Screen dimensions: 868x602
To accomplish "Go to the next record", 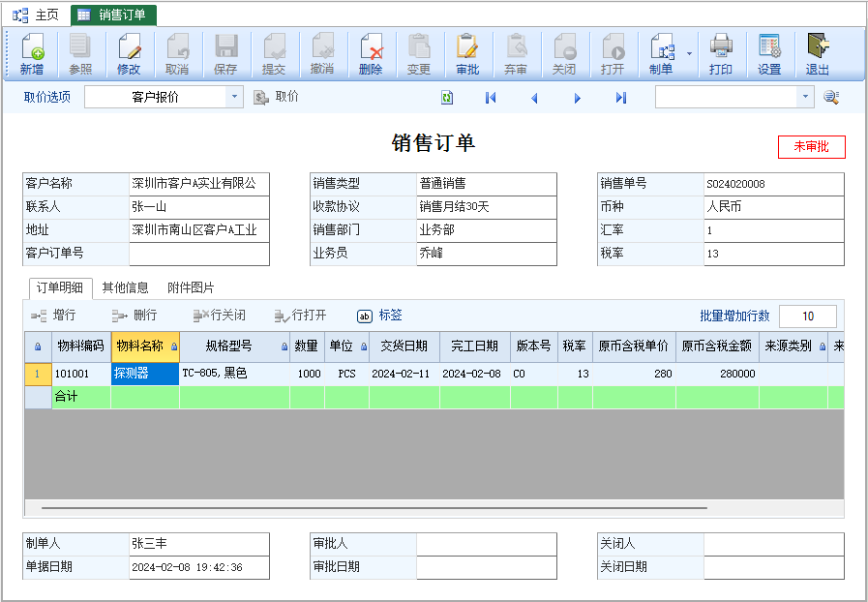I will (x=578, y=98).
